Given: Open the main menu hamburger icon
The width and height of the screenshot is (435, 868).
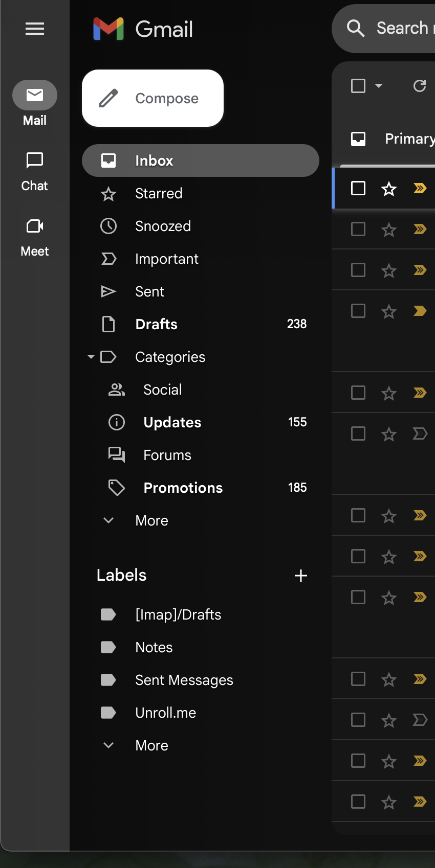Looking at the screenshot, I should [x=35, y=29].
